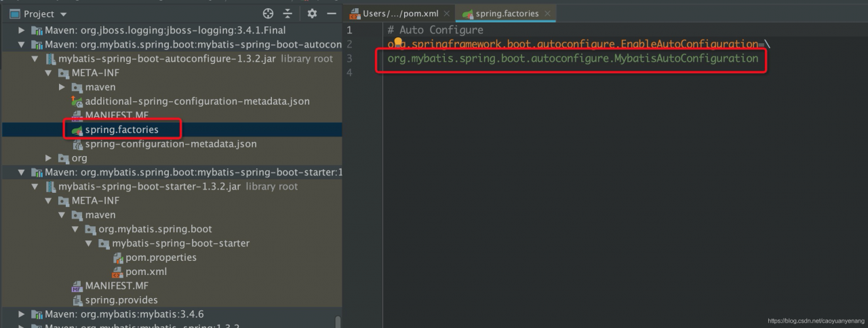Expand maven folder under autoconfigure META-INF

[x=62, y=88]
